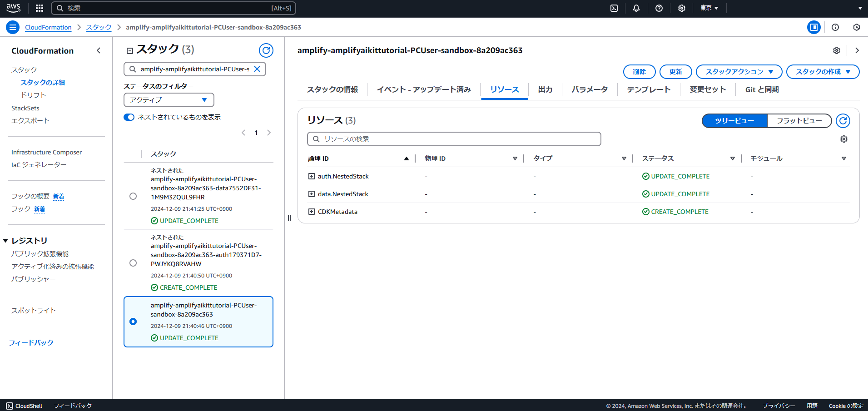Open the AWS home logo
This screenshot has width=868, height=411.
(13, 8)
